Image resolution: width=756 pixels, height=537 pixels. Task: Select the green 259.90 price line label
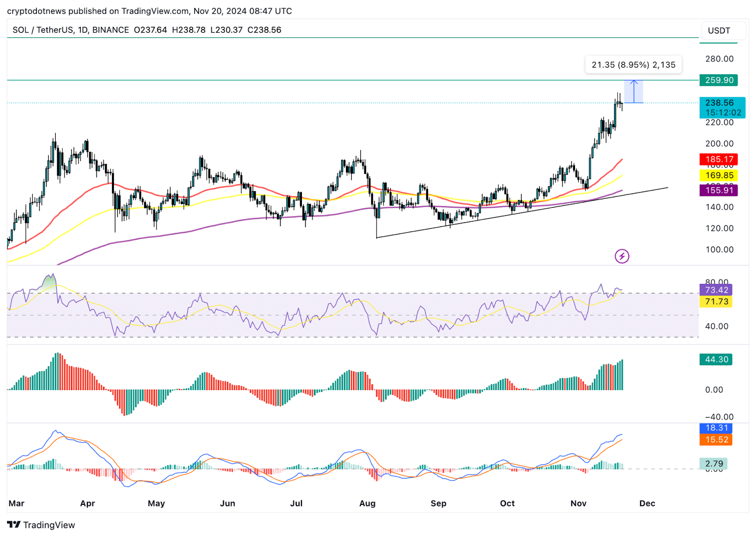tap(718, 80)
